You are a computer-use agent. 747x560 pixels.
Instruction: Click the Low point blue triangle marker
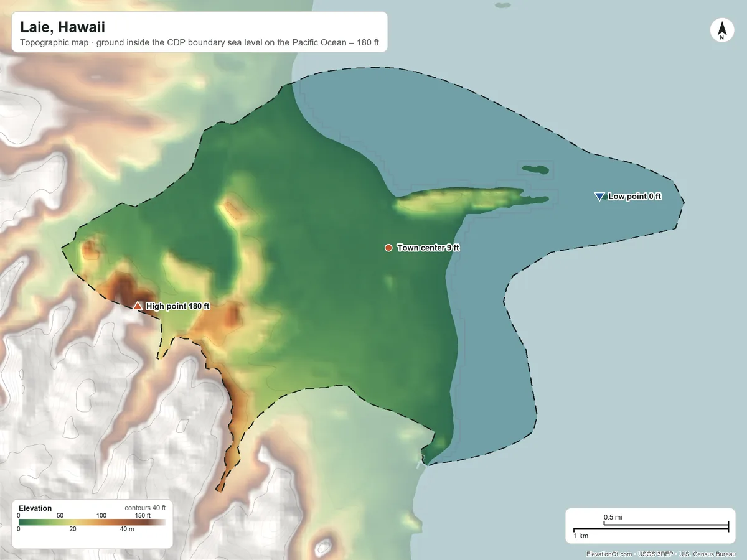click(599, 197)
